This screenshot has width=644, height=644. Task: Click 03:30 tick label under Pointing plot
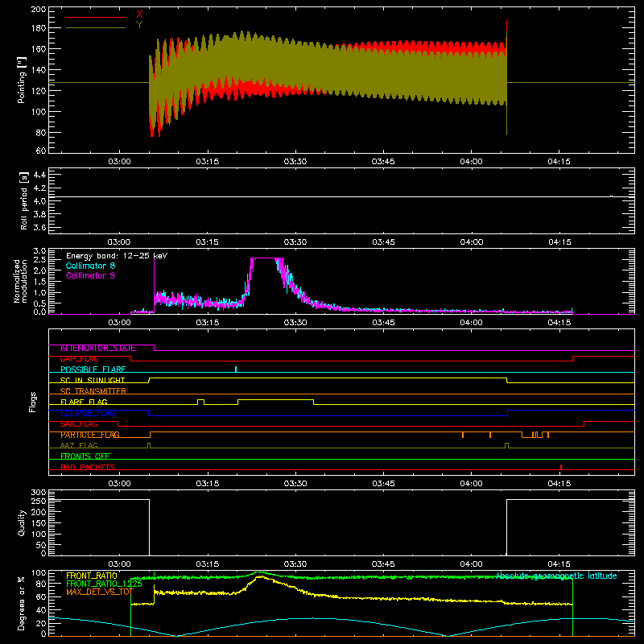(295, 162)
